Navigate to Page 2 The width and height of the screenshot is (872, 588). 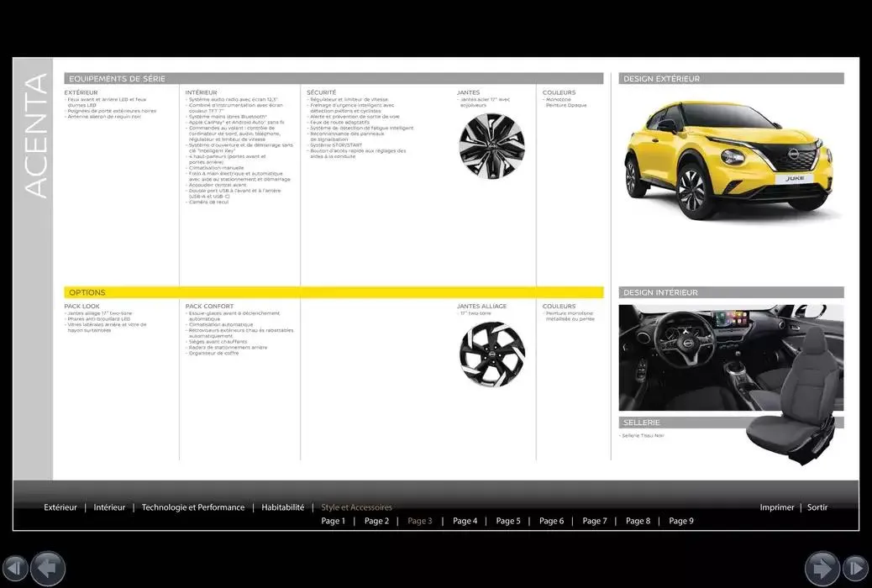click(x=376, y=521)
